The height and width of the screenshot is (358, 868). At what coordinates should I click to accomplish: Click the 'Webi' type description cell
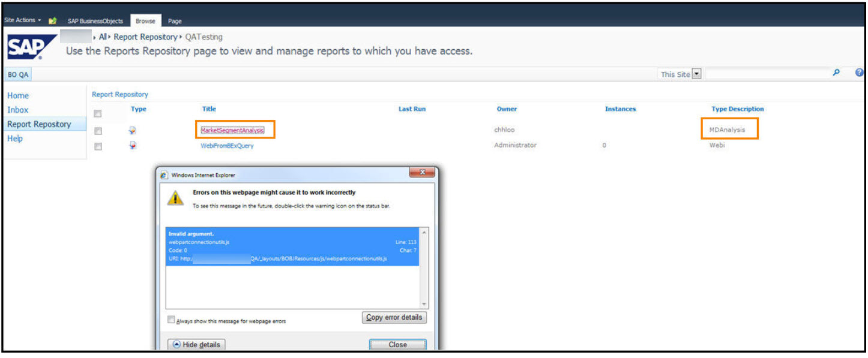coord(717,145)
